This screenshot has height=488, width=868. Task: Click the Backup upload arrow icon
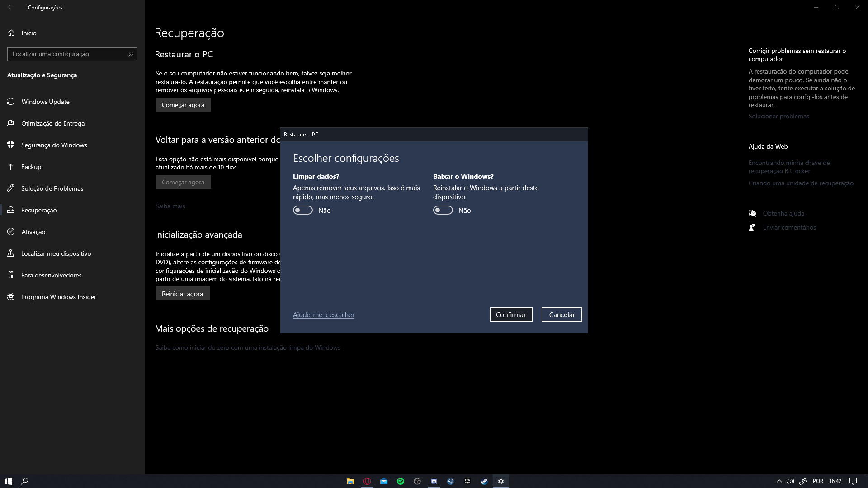[x=11, y=167]
